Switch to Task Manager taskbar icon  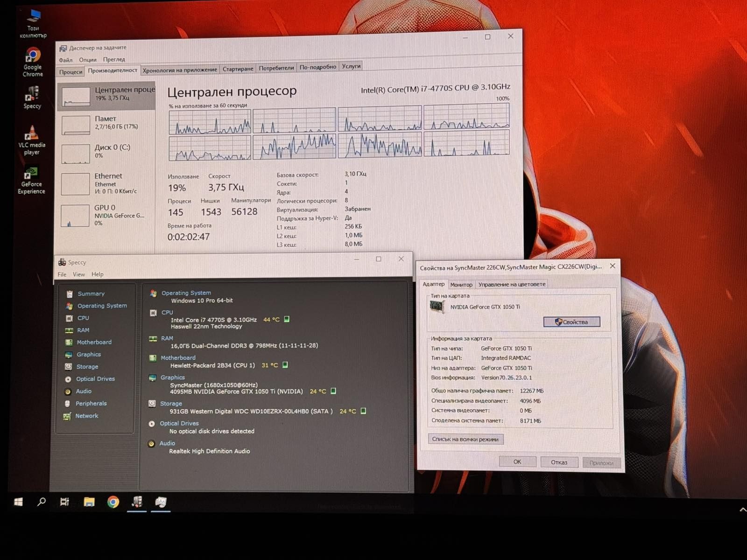[161, 502]
